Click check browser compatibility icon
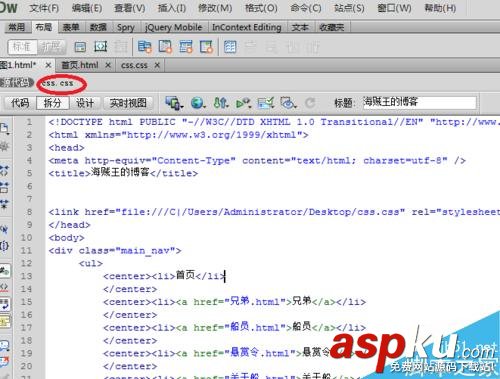500x379 pixels. (x=266, y=103)
